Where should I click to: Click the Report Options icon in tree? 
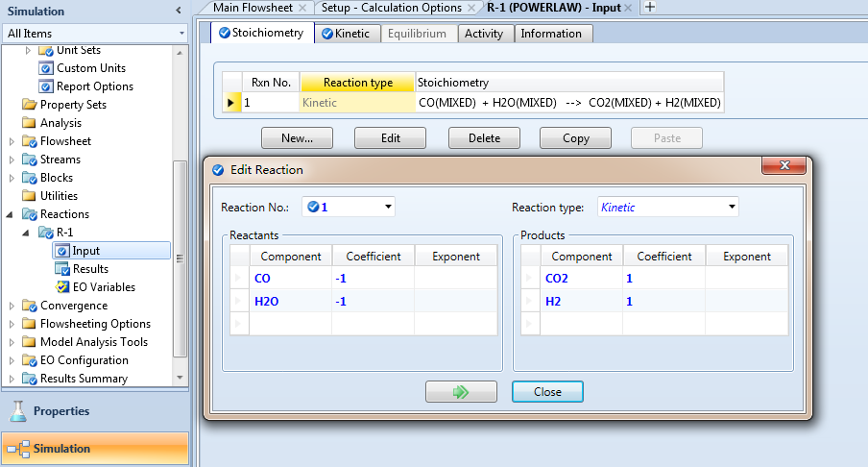(45, 86)
